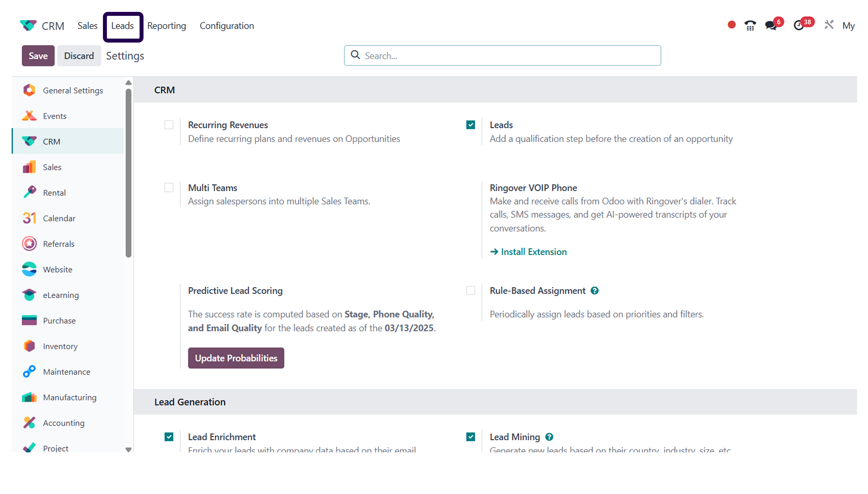
Task: Click the Update Probabilities button
Action: coord(236,358)
